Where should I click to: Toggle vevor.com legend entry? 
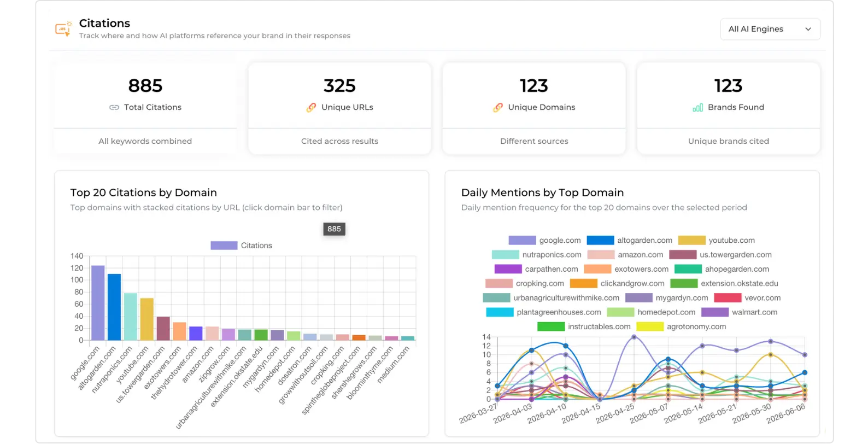click(x=747, y=298)
